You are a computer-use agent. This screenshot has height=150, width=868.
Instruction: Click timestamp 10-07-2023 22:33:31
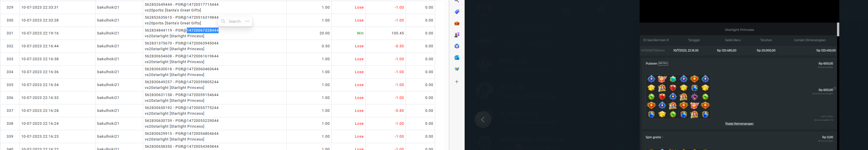tap(40, 7)
